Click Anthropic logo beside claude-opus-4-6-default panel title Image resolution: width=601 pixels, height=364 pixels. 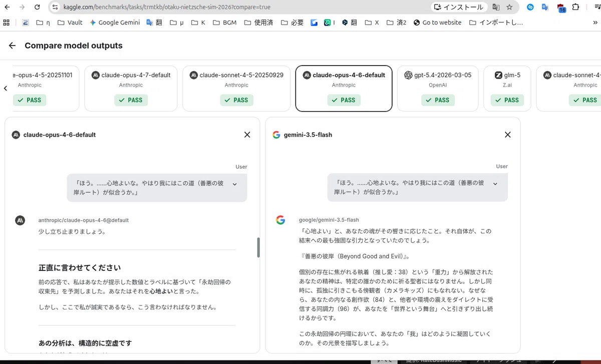coord(16,135)
